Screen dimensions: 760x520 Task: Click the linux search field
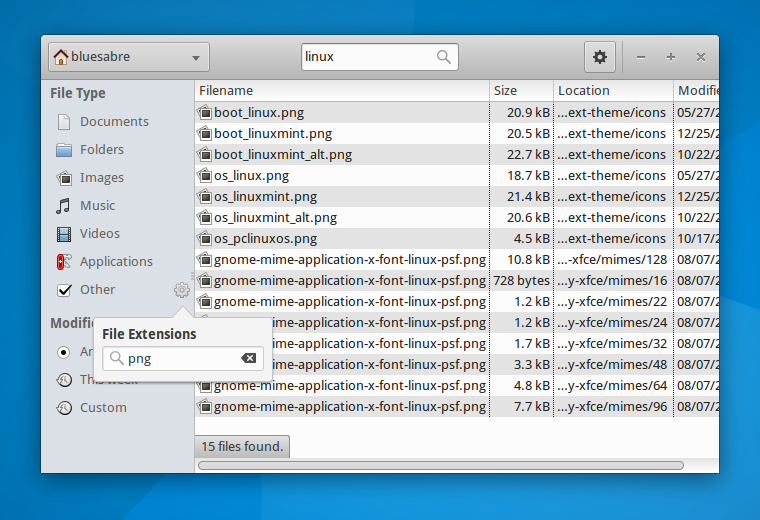tap(380, 57)
